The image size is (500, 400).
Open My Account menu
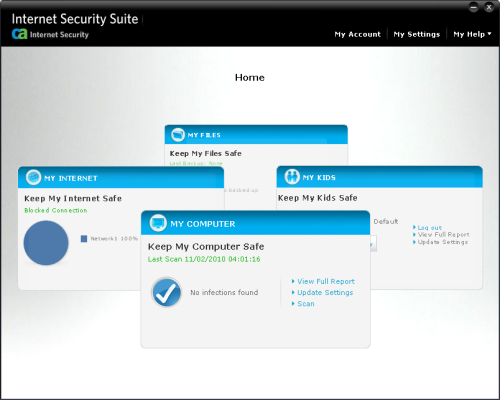pyautogui.click(x=357, y=34)
